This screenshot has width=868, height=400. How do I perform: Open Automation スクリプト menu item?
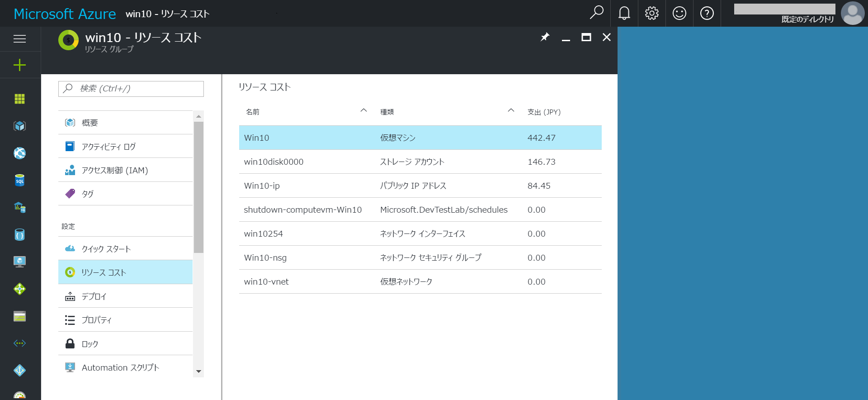click(x=125, y=367)
